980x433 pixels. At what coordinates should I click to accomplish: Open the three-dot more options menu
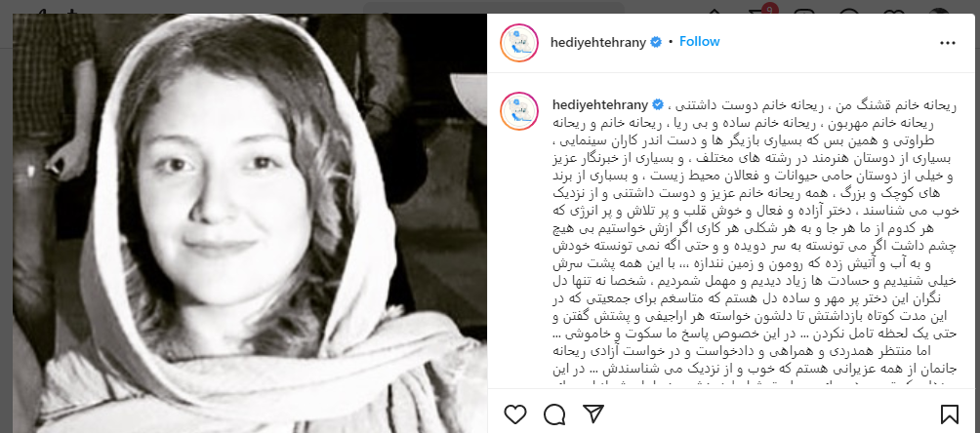948,43
